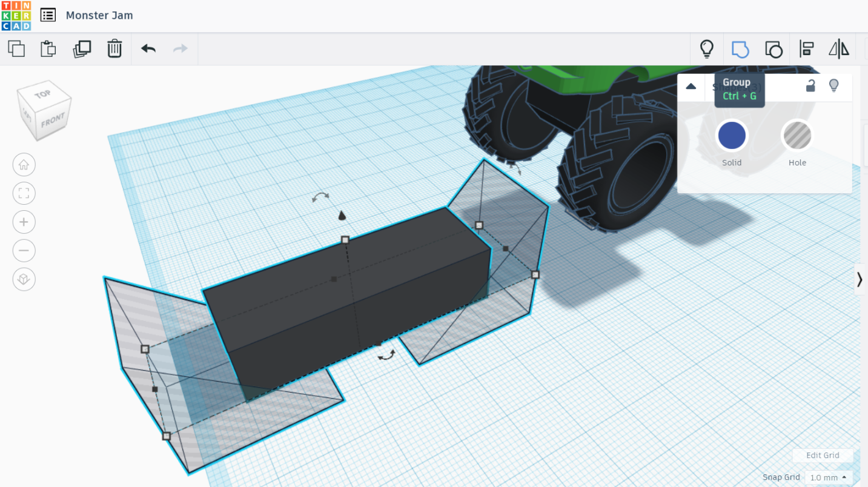This screenshot has height=487, width=868.
Task: Open the Mirror tool
Action: pyautogui.click(x=839, y=48)
